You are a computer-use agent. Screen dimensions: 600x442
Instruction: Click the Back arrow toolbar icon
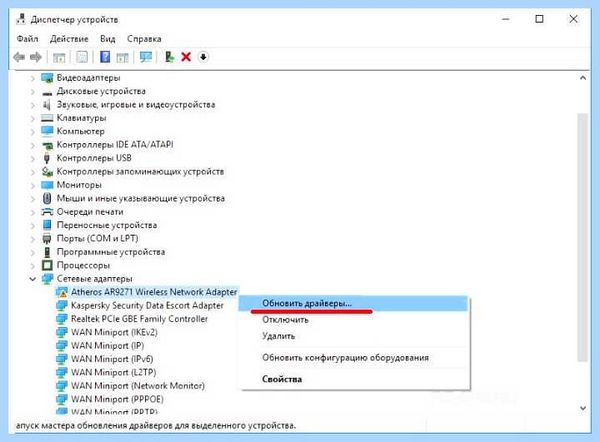(19, 57)
